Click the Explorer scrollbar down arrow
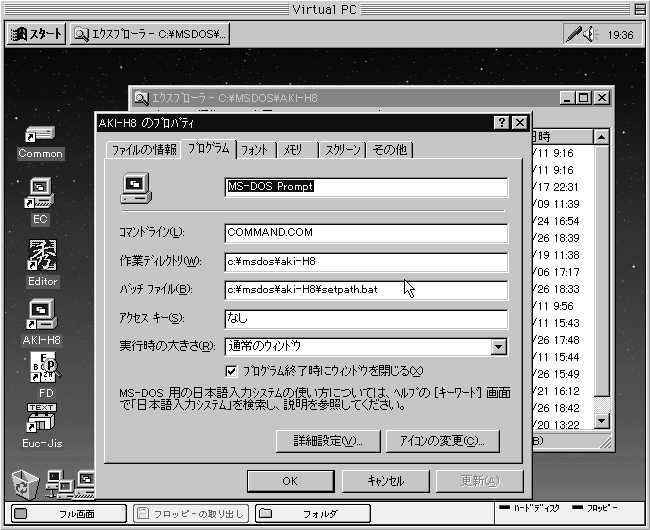This screenshot has width=650, height=530. pyautogui.click(x=601, y=421)
